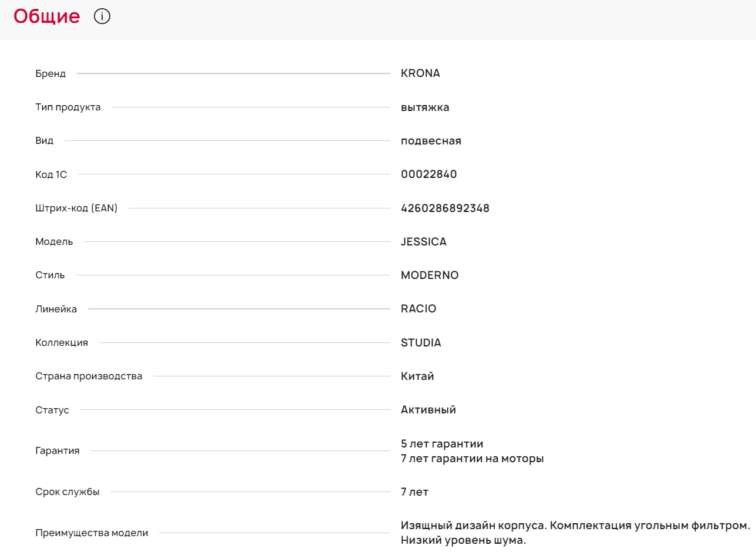Click the Линейка label

[x=56, y=309]
